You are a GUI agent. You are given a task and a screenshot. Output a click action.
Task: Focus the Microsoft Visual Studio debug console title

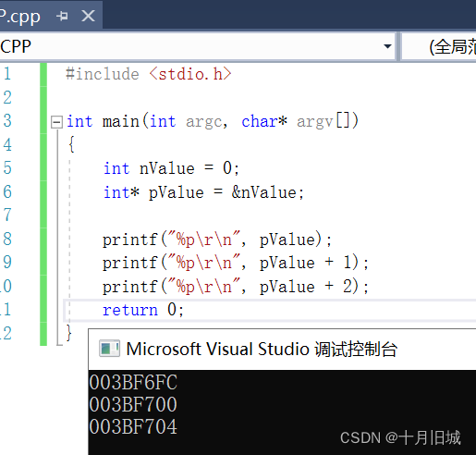click(262, 349)
